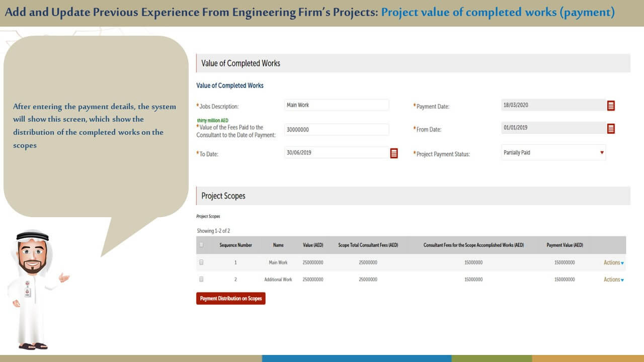Select the Payment Date text field
This screenshot has width=644, height=362.
click(552, 105)
